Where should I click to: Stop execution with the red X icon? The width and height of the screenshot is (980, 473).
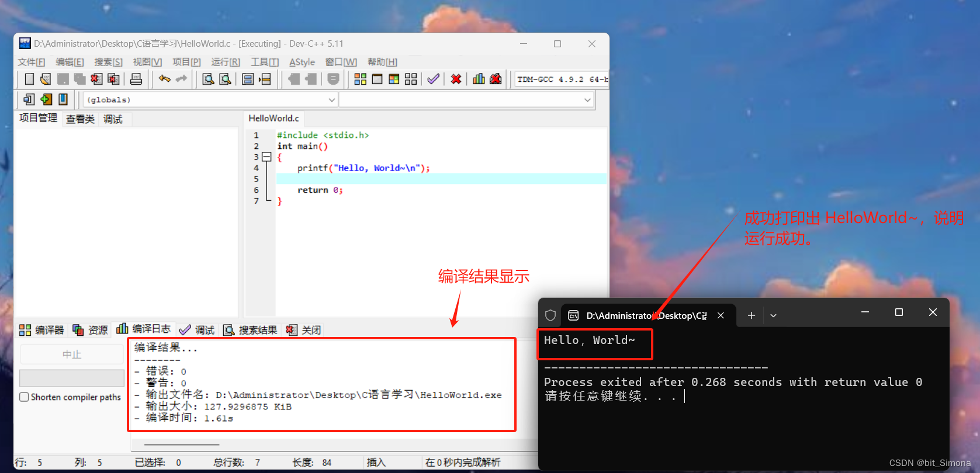coord(456,79)
